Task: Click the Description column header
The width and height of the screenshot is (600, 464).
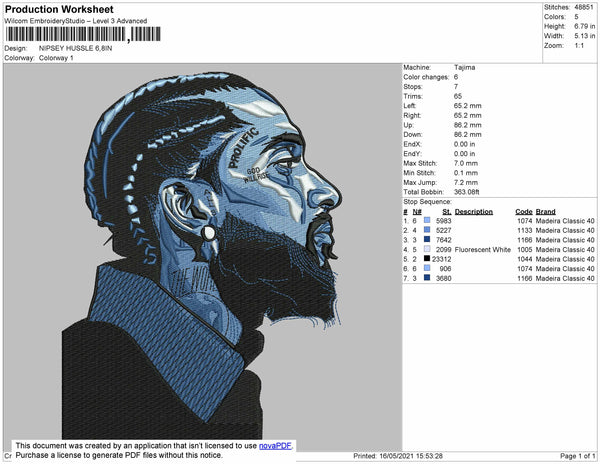Action: click(x=474, y=212)
